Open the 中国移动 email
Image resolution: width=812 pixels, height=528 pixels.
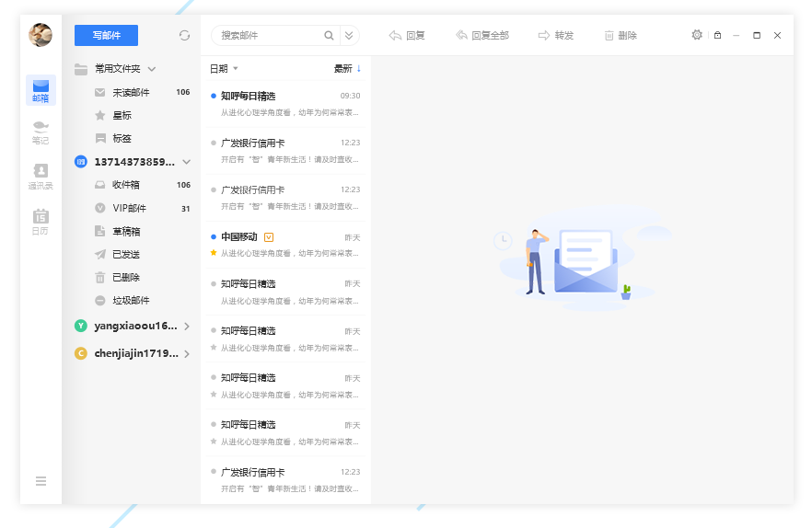285,245
